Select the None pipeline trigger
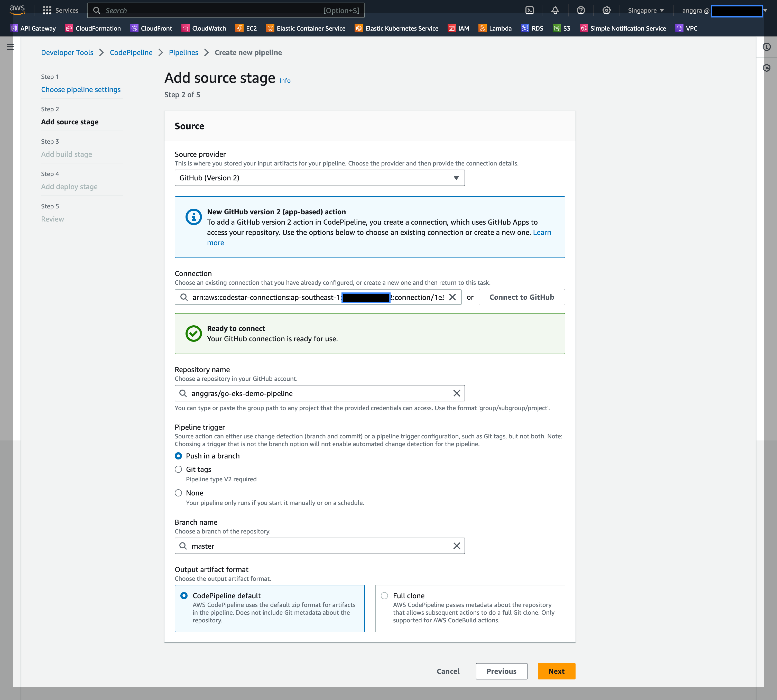777x700 pixels. coord(179,493)
